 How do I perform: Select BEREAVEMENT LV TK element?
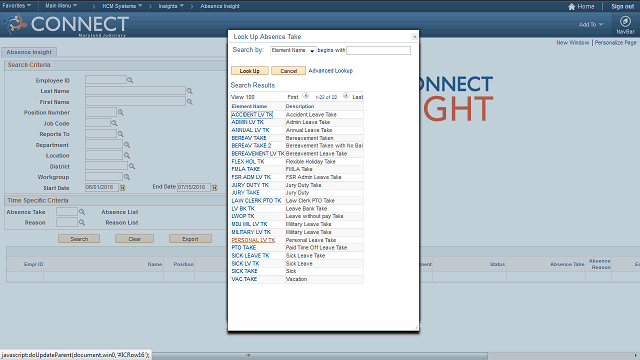click(x=258, y=154)
